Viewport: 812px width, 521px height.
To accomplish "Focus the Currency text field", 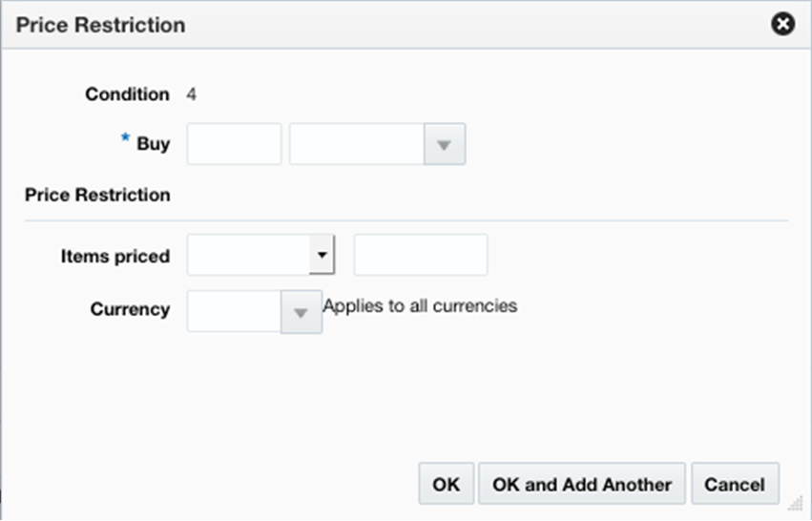I will point(235,312).
